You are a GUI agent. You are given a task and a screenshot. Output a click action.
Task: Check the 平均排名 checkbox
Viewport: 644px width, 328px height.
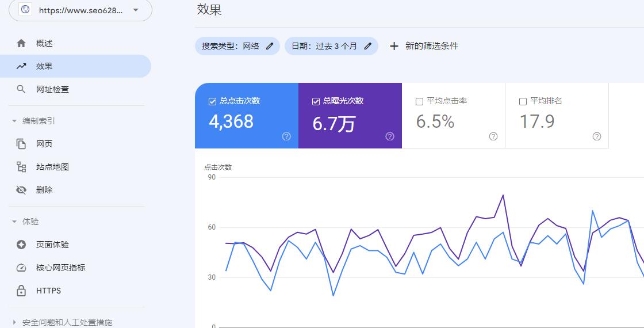(523, 101)
